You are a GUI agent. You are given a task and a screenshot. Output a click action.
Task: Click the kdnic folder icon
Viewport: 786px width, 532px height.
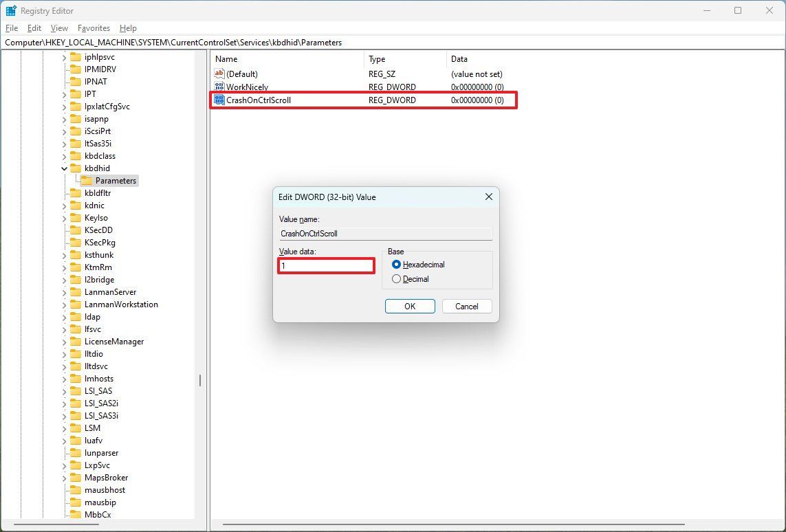click(x=76, y=206)
